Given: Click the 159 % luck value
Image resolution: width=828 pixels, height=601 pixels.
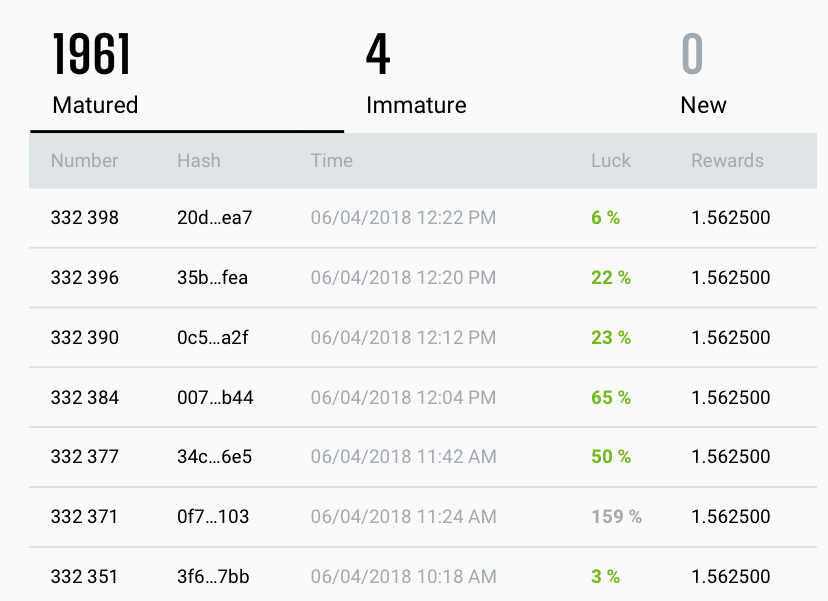Looking at the screenshot, I should [x=616, y=517].
